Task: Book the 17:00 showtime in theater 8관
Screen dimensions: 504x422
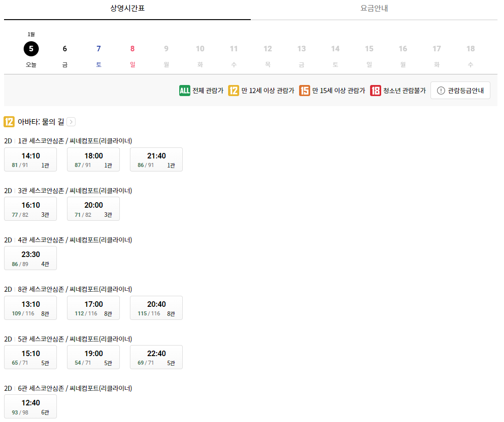Action: [x=93, y=307]
